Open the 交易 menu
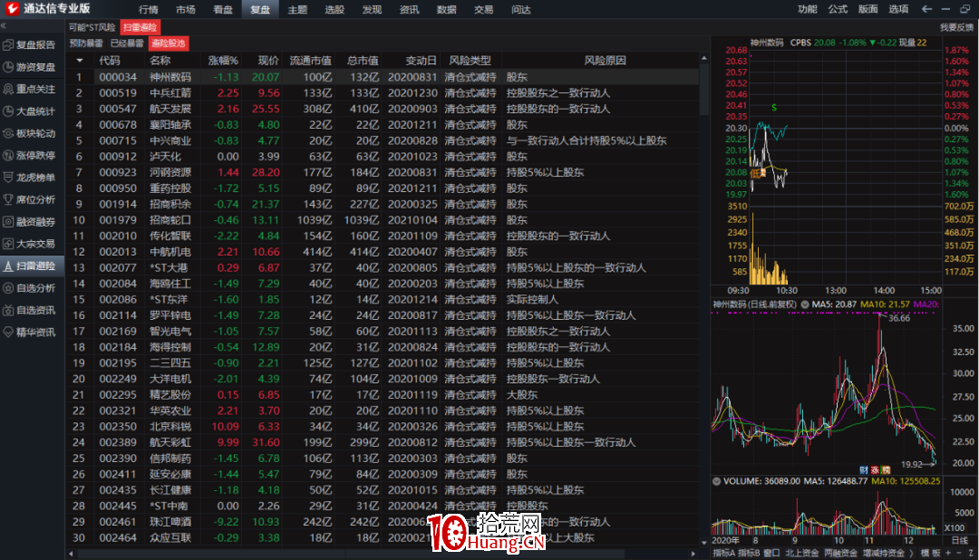Image resolution: width=979 pixels, height=560 pixels. 483,9
